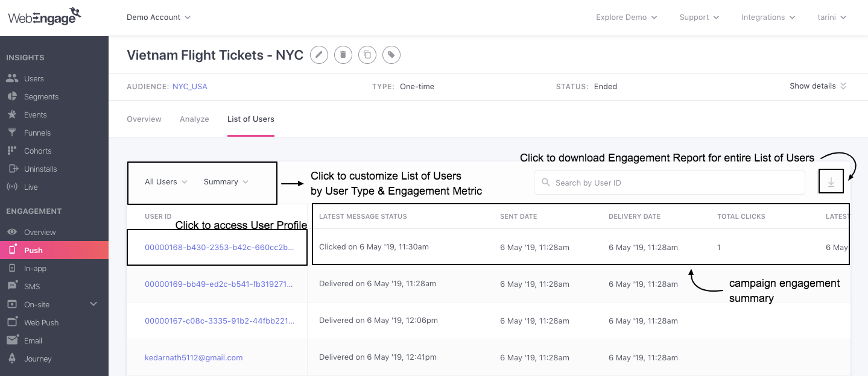Click the search magnifier icon in User ID search
Viewport: 868px width, 376px height.
(x=545, y=183)
